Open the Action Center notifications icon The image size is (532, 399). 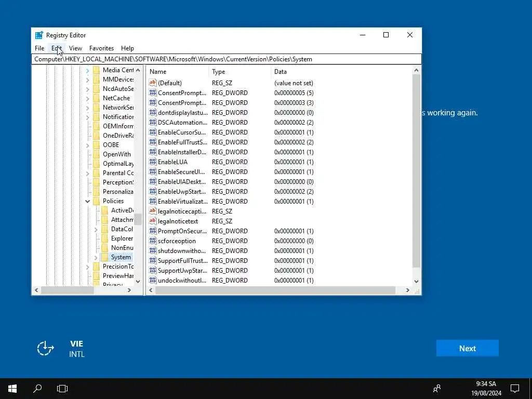[515, 389]
